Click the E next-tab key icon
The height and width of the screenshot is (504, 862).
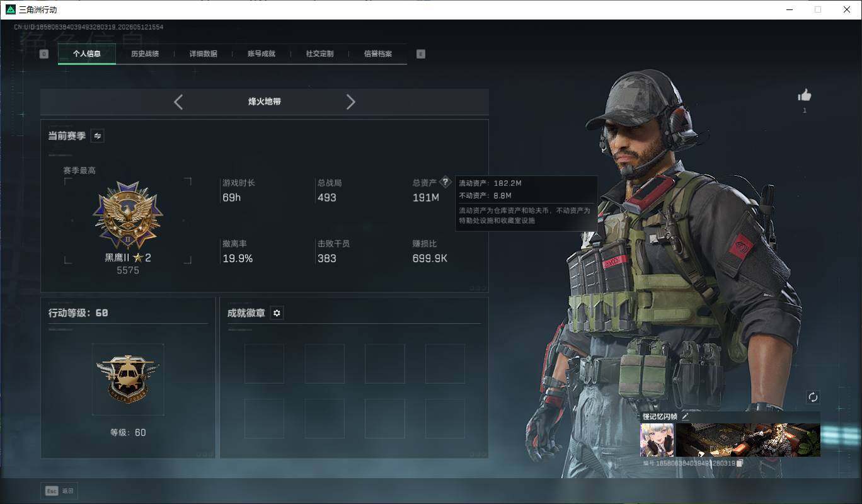[x=421, y=54]
